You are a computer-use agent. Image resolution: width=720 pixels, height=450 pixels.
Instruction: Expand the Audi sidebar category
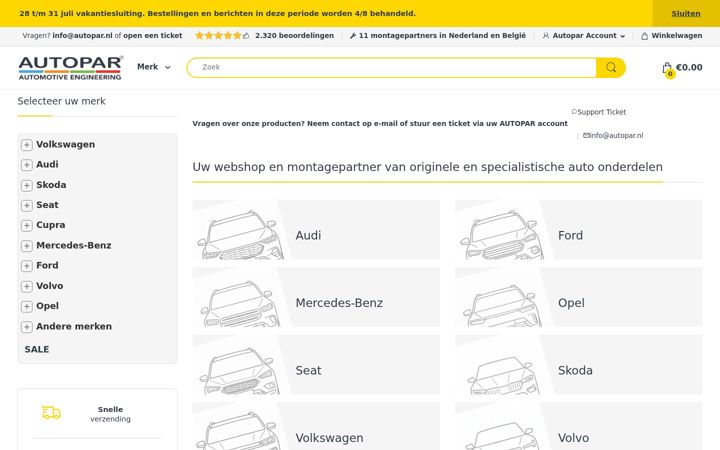[x=27, y=165]
